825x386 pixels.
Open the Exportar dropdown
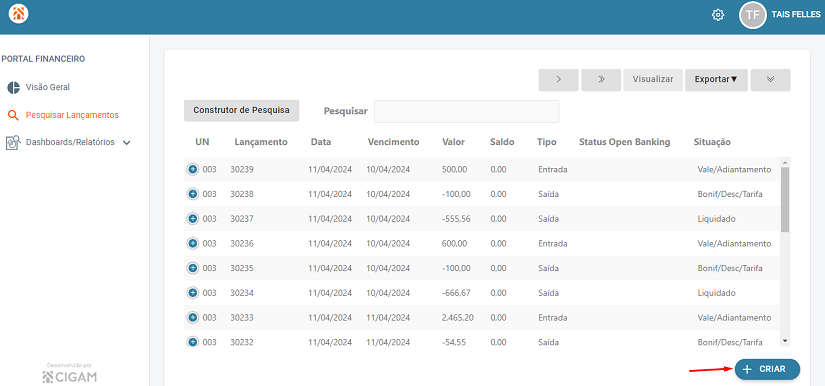[x=716, y=79]
